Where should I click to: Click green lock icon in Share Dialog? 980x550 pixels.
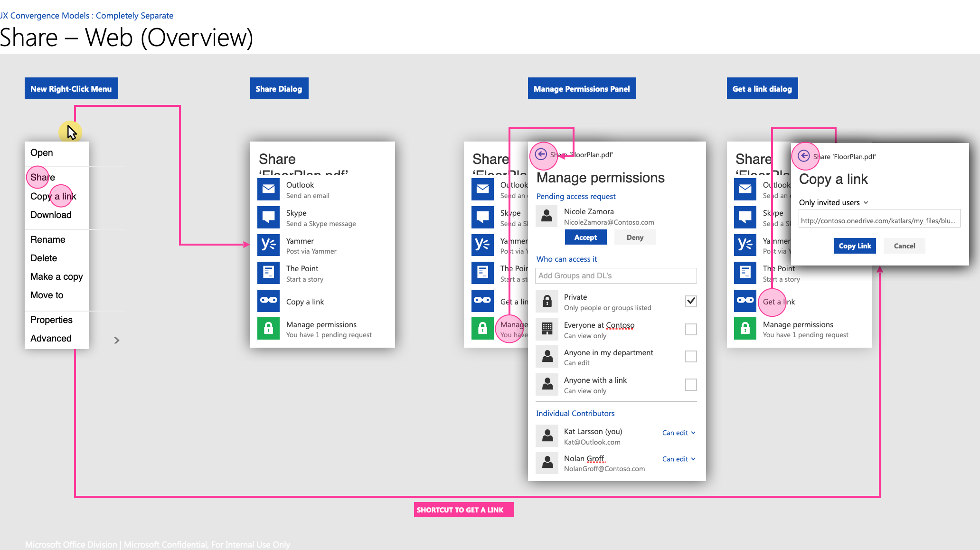pos(268,328)
